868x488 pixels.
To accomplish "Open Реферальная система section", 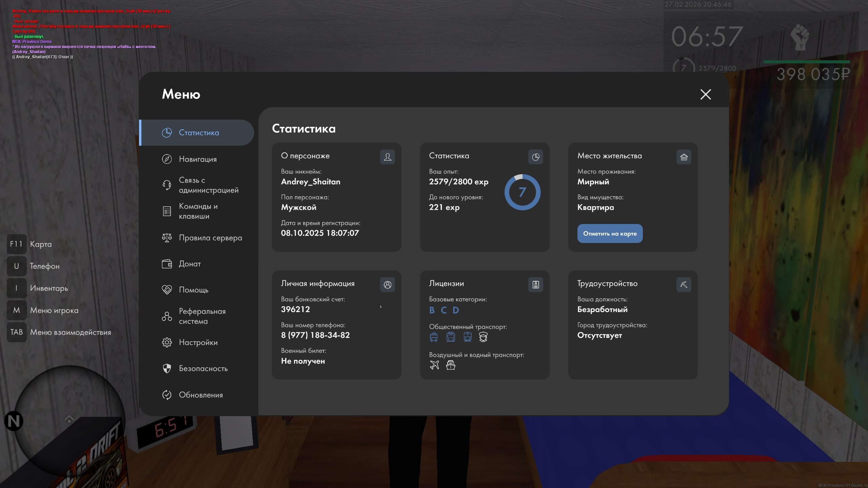I will click(x=202, y=316).
